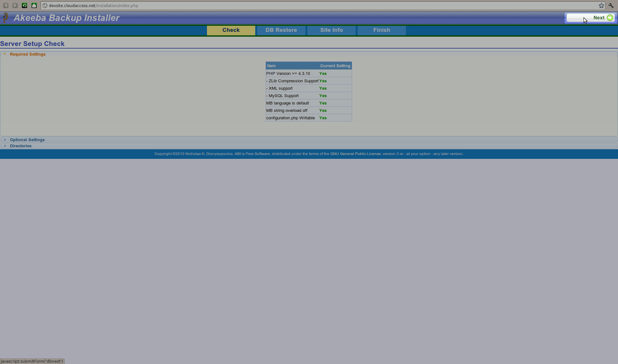This screenshot has width=618, height=364.
Task: Proceed with the Next button
Action: (591, 18)
